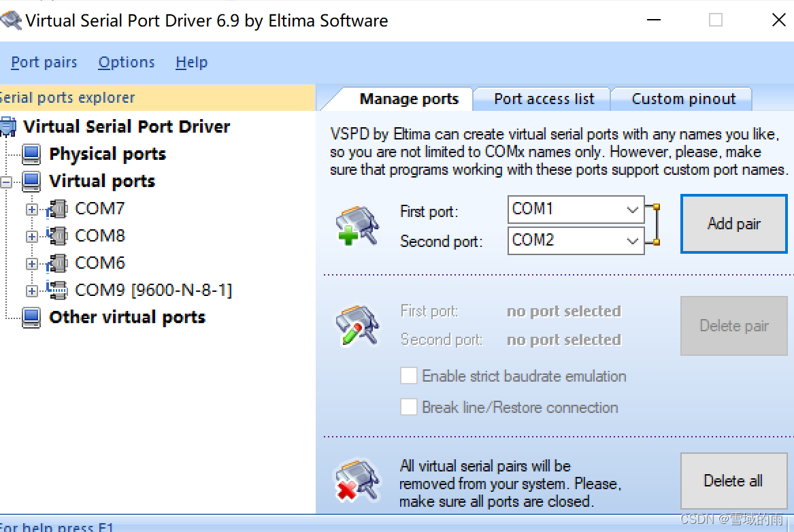Click the Virtual Serial Port Driver root icon
Image resolution: width=794 pixels, height=532 pixels.
pos(7,127)
